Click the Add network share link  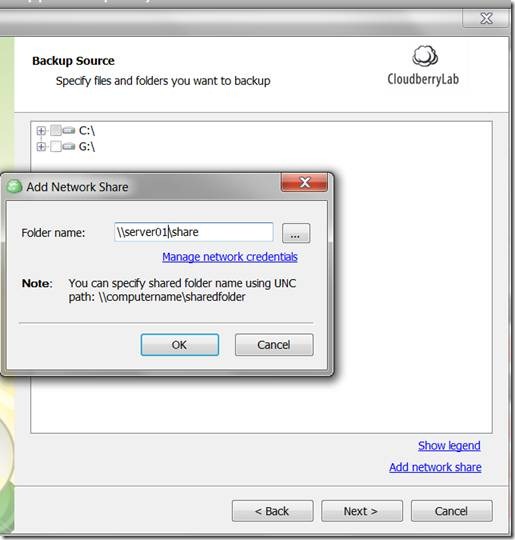click(x=435, y=467)
